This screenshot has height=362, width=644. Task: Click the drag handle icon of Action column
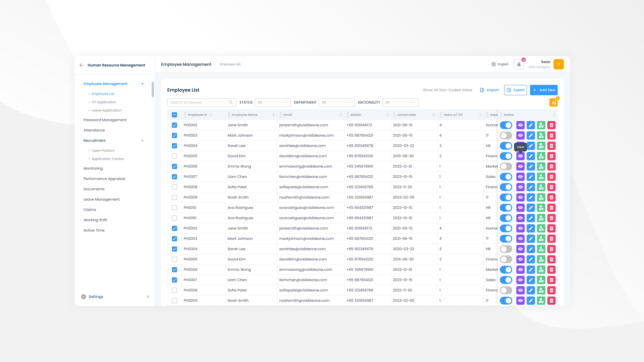tap(501, 115)
